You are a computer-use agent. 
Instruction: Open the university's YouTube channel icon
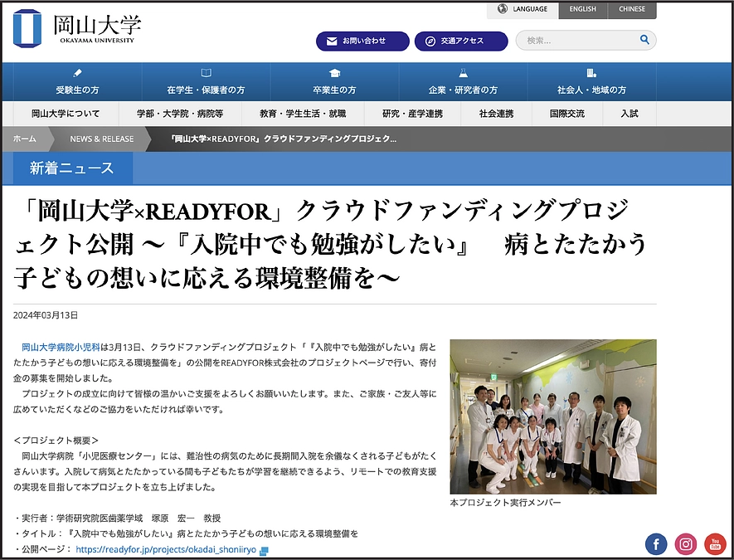click(x=715, y=543)
